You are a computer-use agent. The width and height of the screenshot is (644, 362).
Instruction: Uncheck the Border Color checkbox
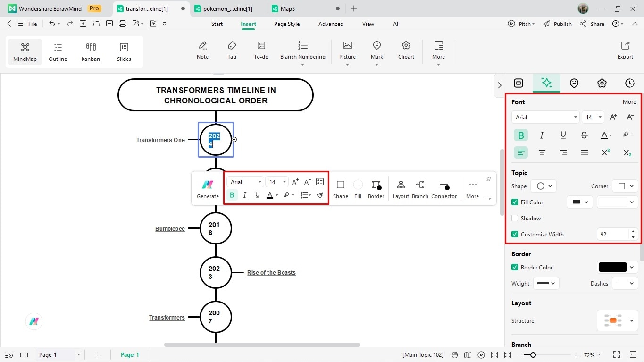coord(515,267)
